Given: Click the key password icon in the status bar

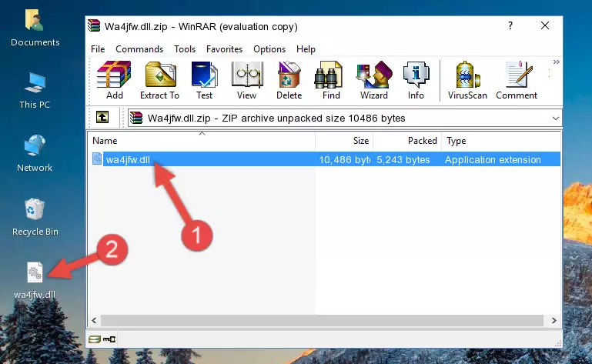Looking at the screenshot, I should click(109, 339).
